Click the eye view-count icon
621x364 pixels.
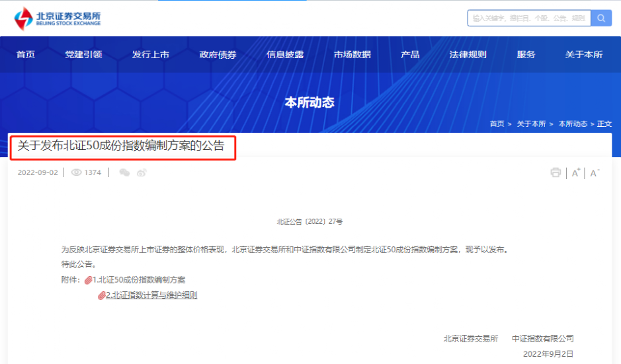[x=77, y=172]
